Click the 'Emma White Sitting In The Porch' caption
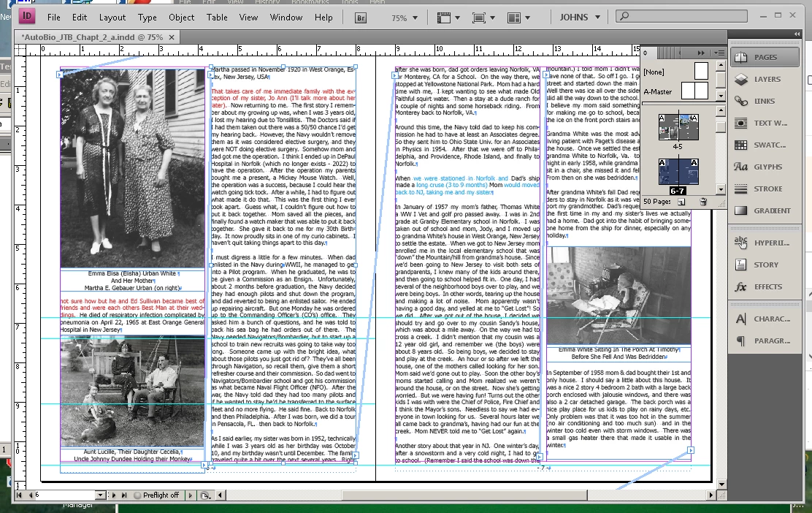The image size is (812, 513). tap(618, 353)
